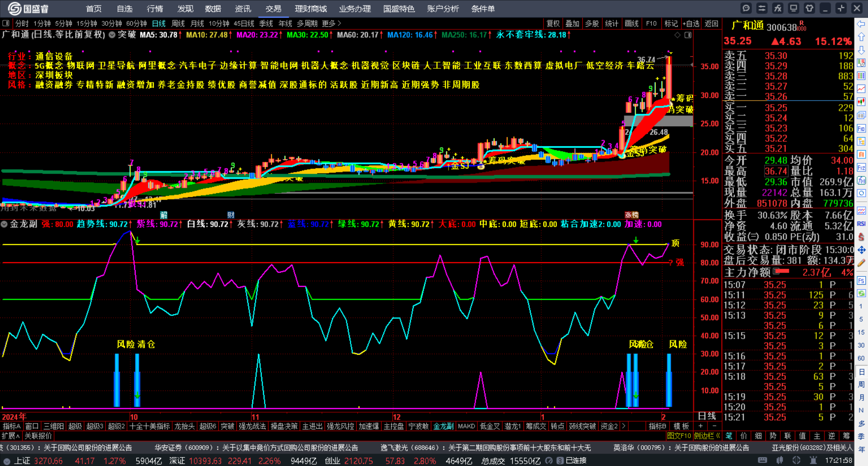
Task: Open the 交易 menu
Action: tap(273, 9)
